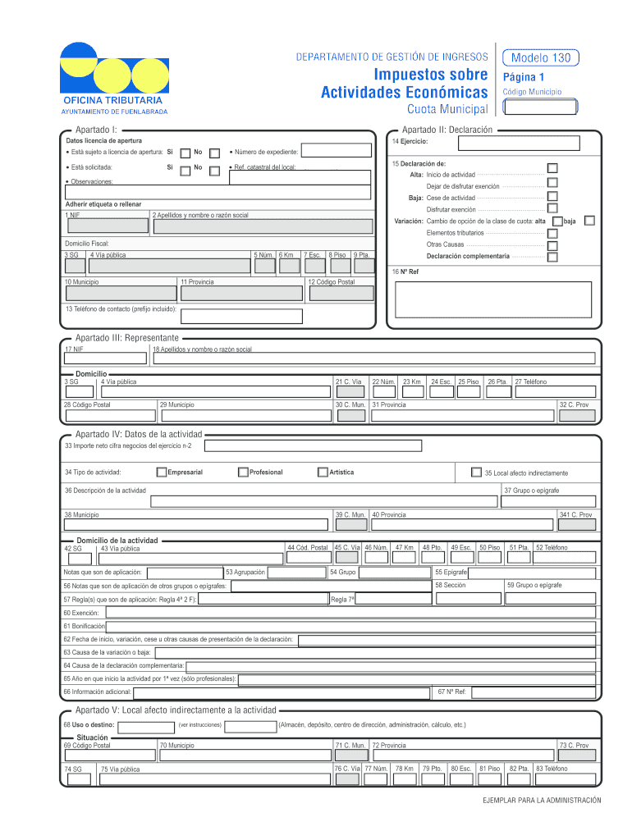Mark the Empresarial activity type checkbox
The width and height of the screenshot is (632, 840).
click(162, 472)
